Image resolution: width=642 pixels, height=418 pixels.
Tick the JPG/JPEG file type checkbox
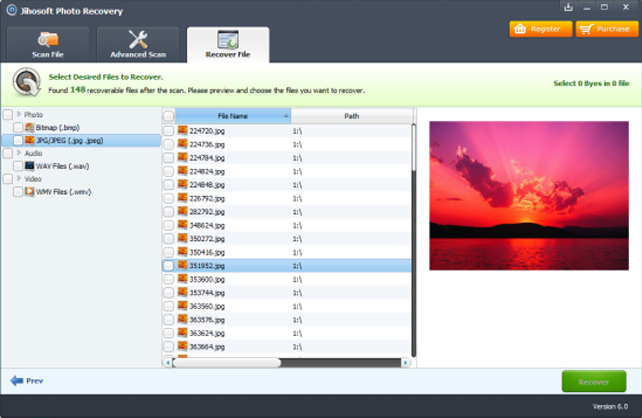18,141
